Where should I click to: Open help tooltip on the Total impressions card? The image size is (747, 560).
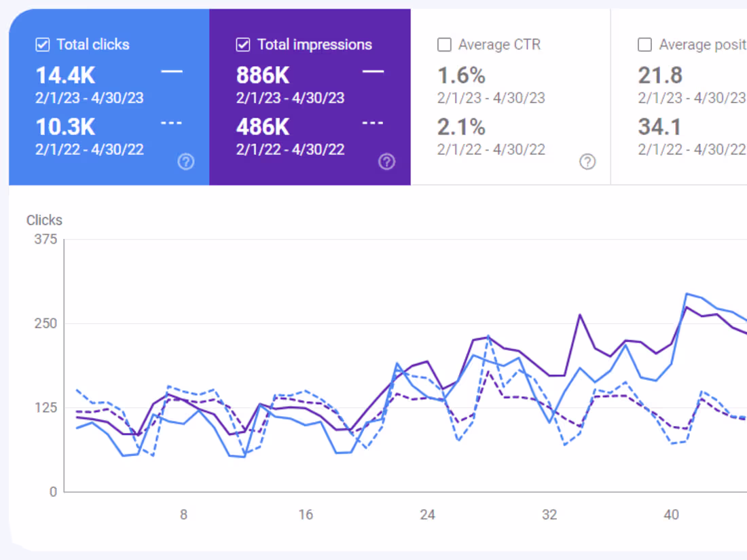point(387,162)
